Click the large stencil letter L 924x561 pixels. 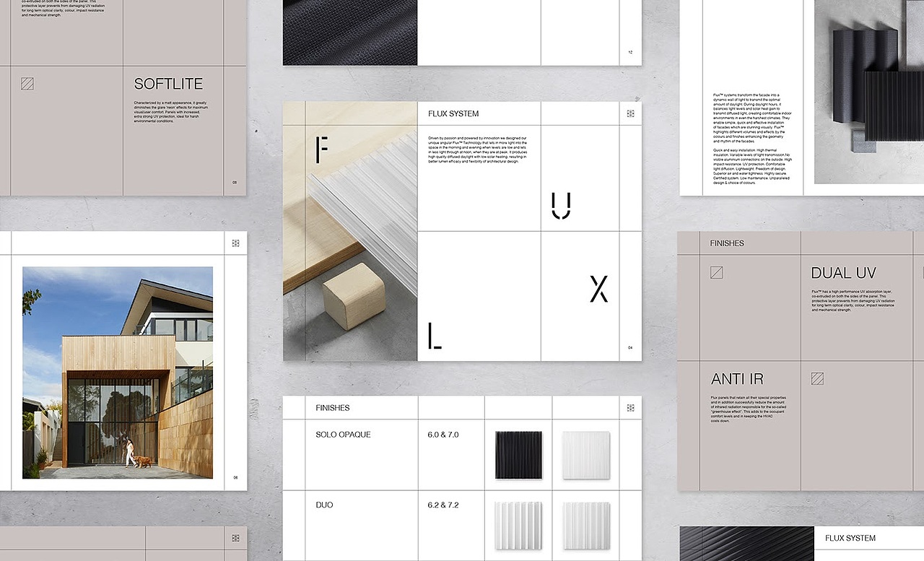(434, 336)
